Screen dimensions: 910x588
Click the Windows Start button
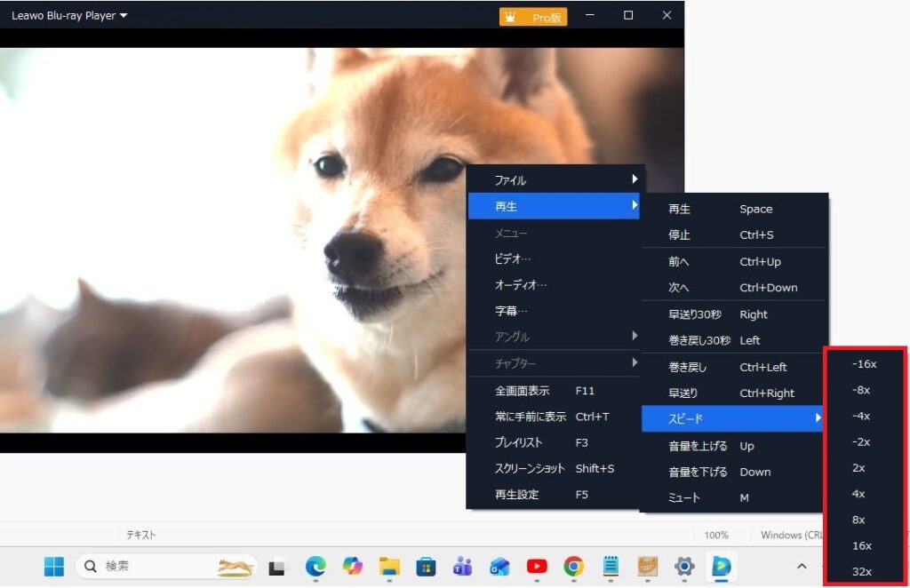54,566
